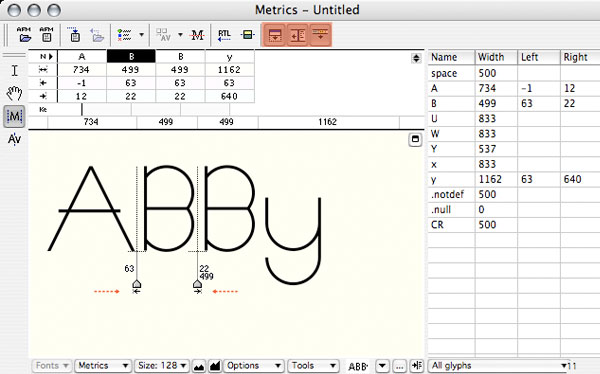Click the smaller mountain icon

tap(199, 366)
